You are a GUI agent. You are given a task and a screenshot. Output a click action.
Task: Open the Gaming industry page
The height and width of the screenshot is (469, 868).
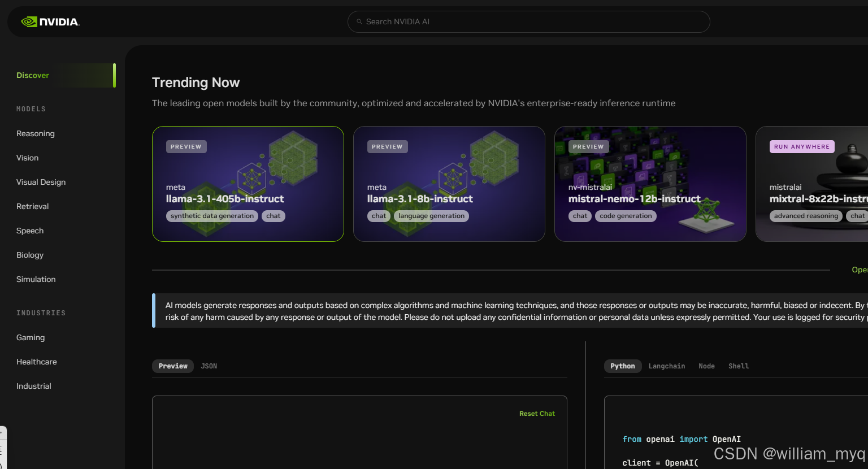(31, 337)
